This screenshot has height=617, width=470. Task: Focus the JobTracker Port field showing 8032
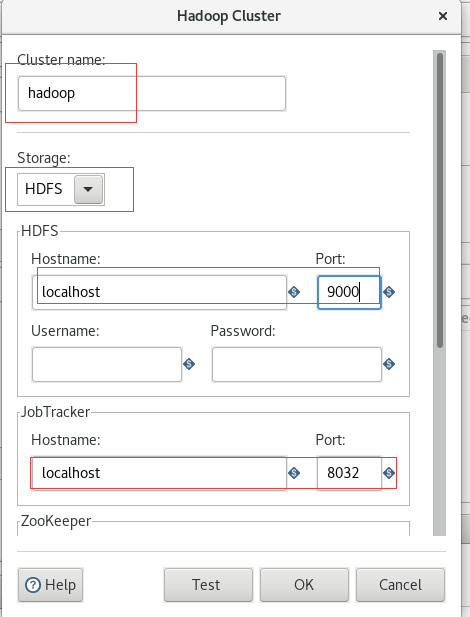349,473
